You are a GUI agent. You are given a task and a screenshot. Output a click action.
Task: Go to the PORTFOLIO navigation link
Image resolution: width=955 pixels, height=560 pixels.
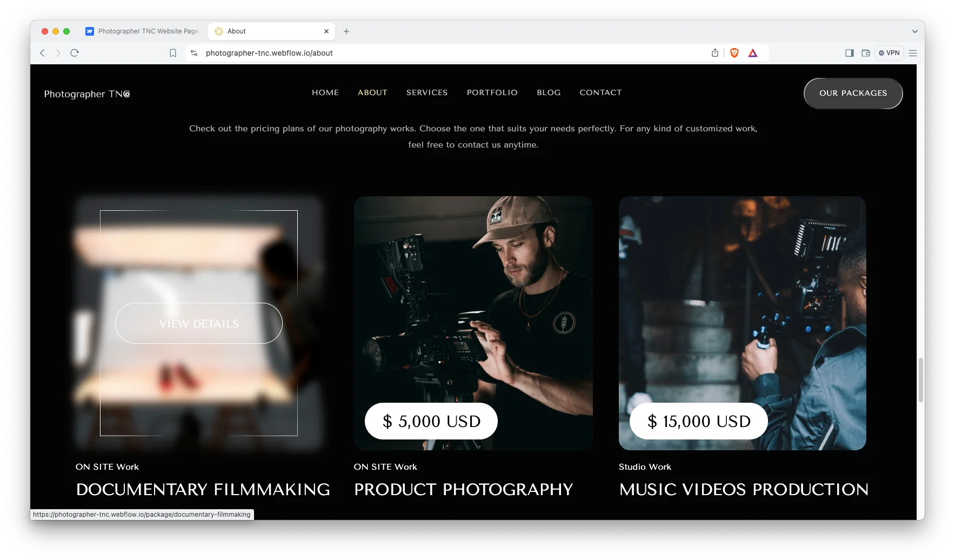point(492,92)
